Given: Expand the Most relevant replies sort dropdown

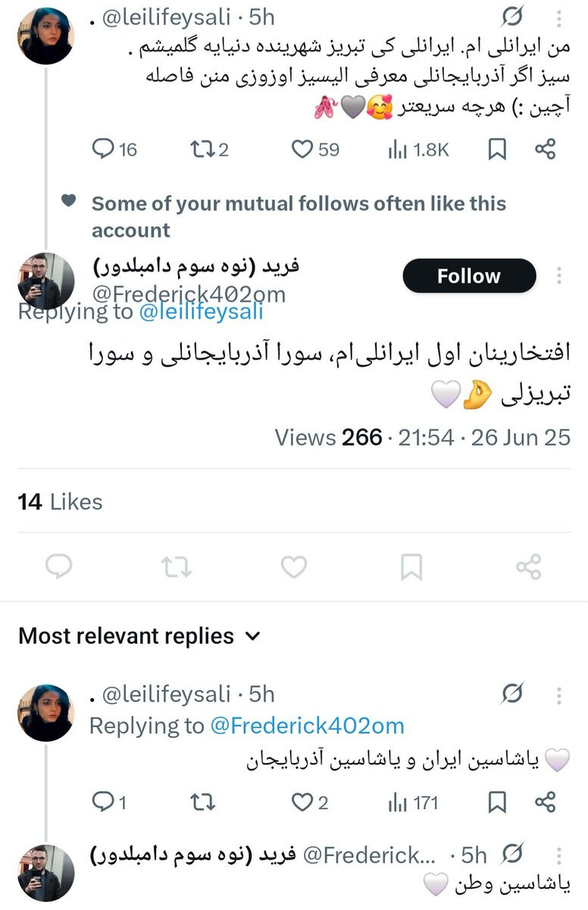Looking at the screenshot, I should 139,635.
